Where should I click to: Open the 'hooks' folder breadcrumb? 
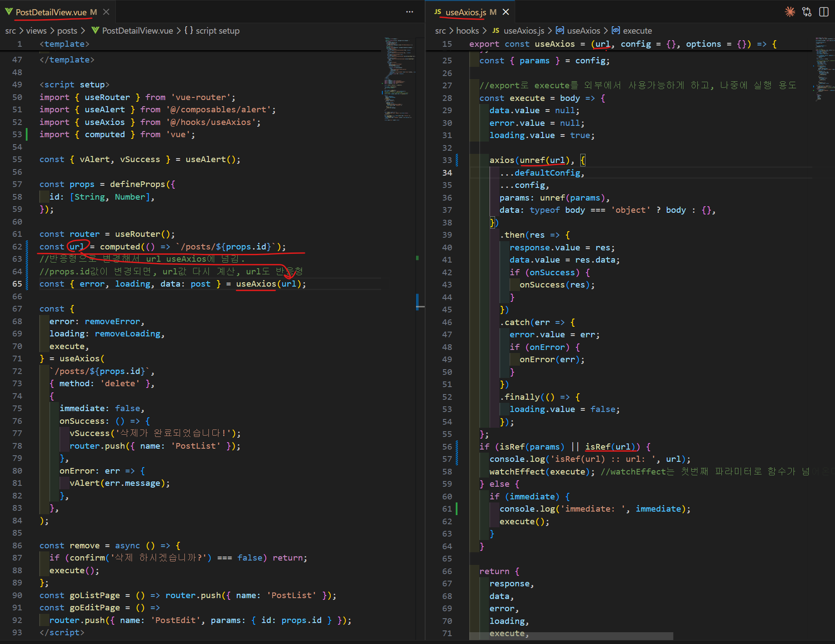467,31
